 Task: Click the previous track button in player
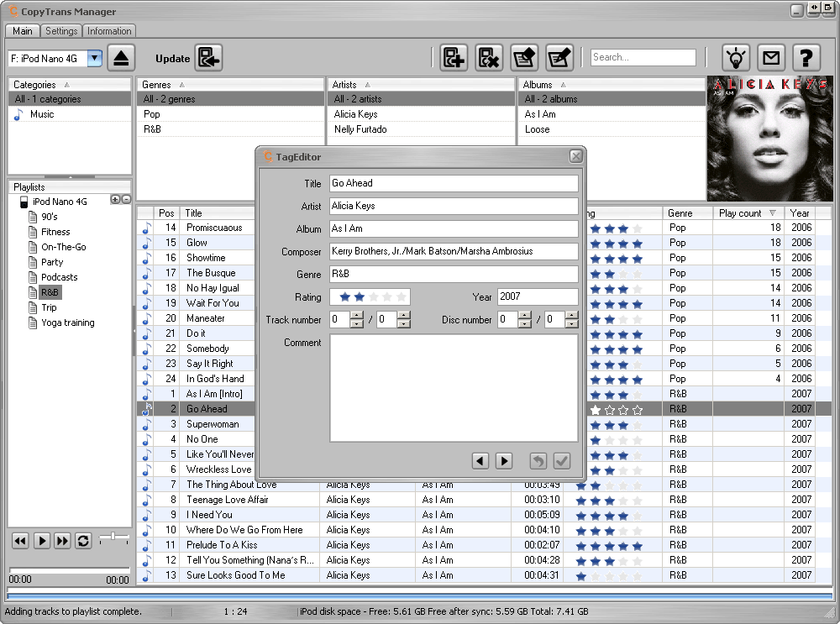(x=20, y=541)
